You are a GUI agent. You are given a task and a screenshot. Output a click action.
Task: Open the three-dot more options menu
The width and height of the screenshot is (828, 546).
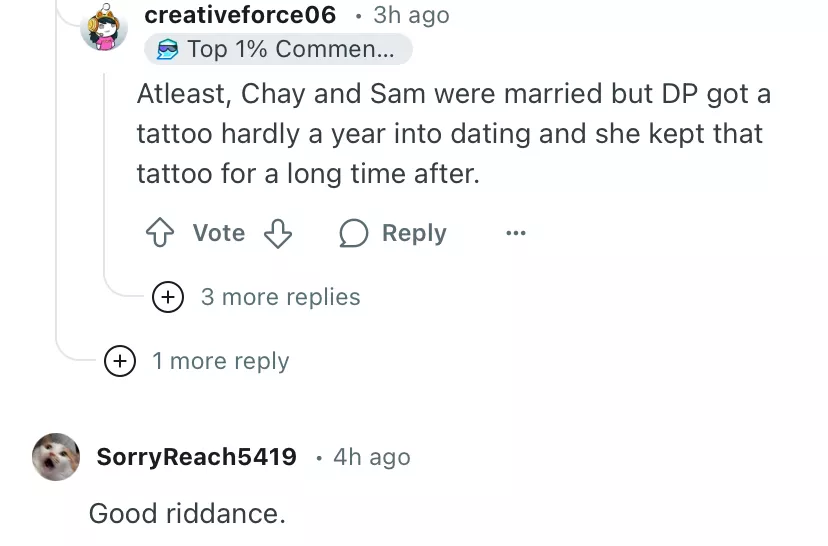(515, 234)
